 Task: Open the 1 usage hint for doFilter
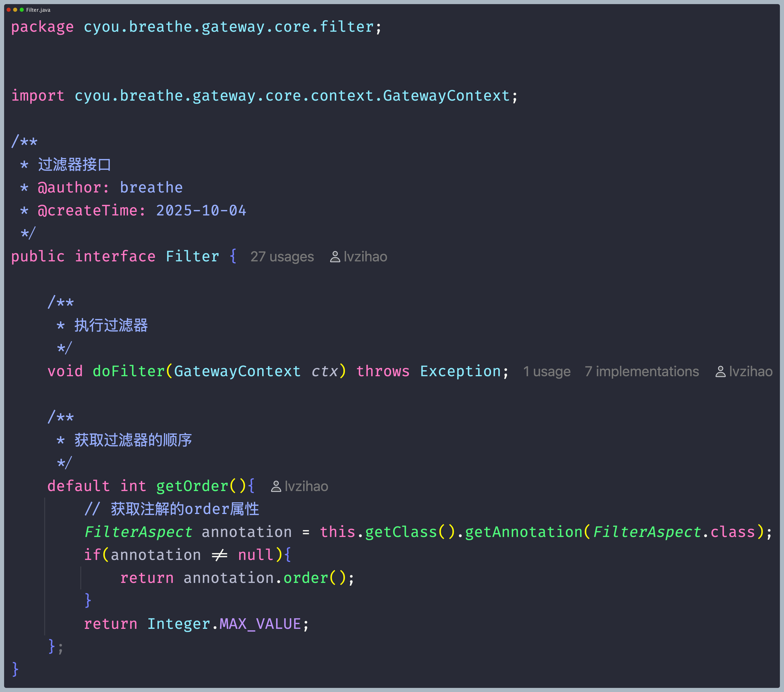click(546, 371)
